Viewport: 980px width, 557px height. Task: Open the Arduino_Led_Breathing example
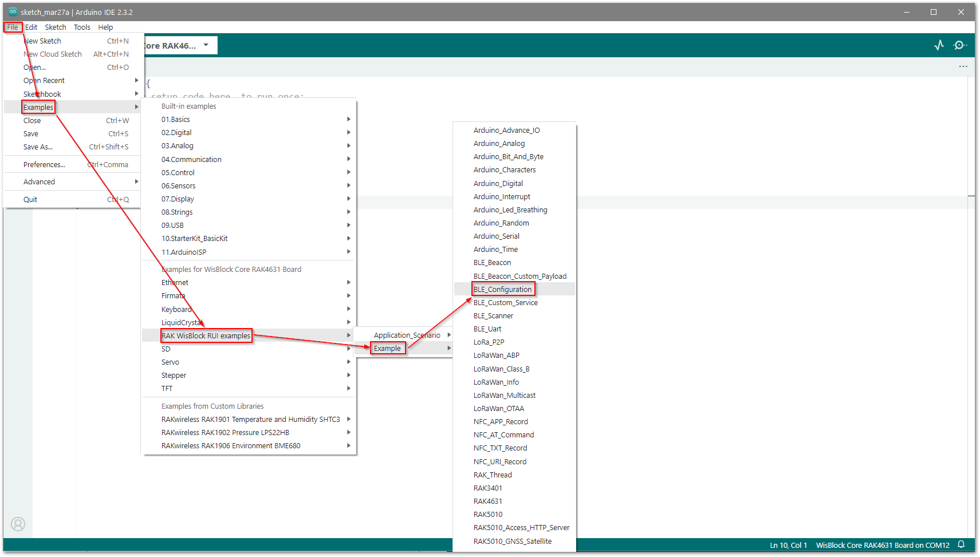[x=514, y=210]
